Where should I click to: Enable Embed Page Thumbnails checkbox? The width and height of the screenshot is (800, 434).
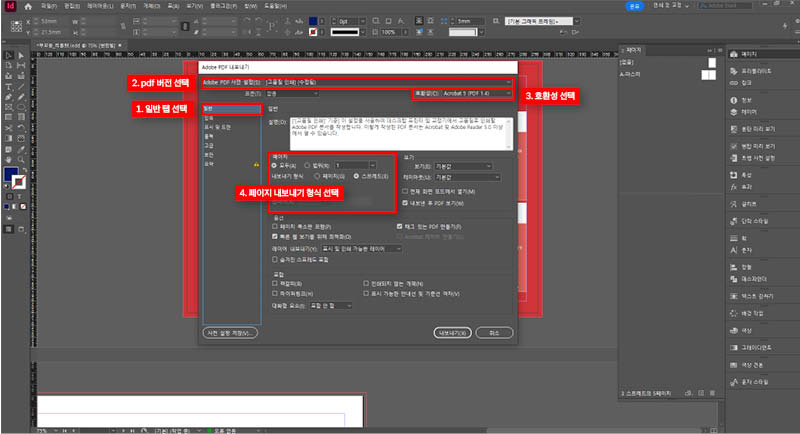tap(275, 226)
